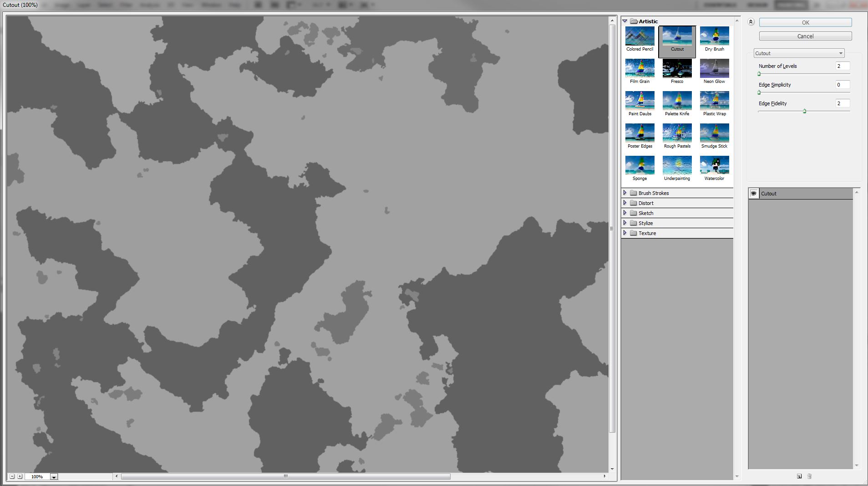Viewport: 868px width, 486px height.
Task: Create a new effect layer
Action: (x=799, y=476)
